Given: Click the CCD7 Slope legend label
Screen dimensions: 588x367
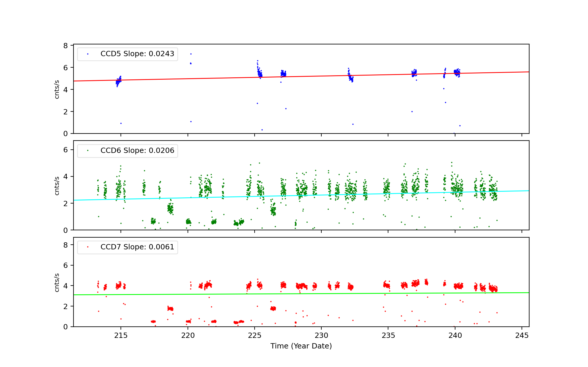Looking at the screenshot, I should (137, 247).
